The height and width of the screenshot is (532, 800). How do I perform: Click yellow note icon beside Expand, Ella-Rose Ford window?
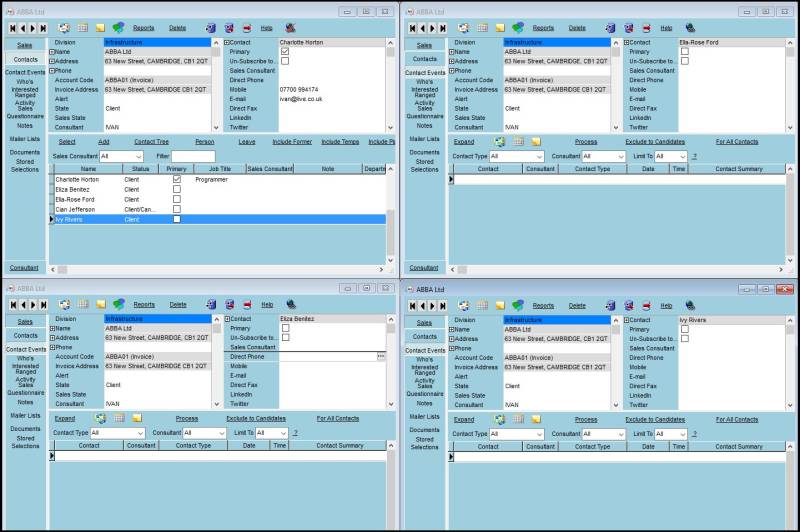(x=536, y=141)
